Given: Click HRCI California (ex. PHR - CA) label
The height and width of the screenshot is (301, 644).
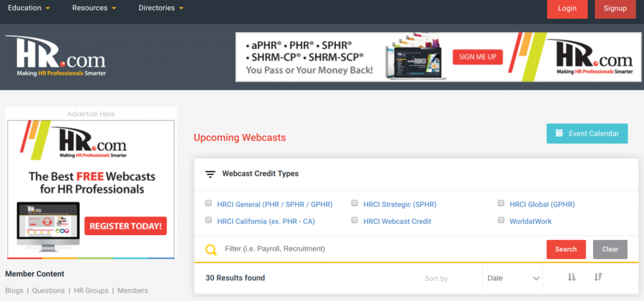Looking at the screenshot, I should pos(266,221).
